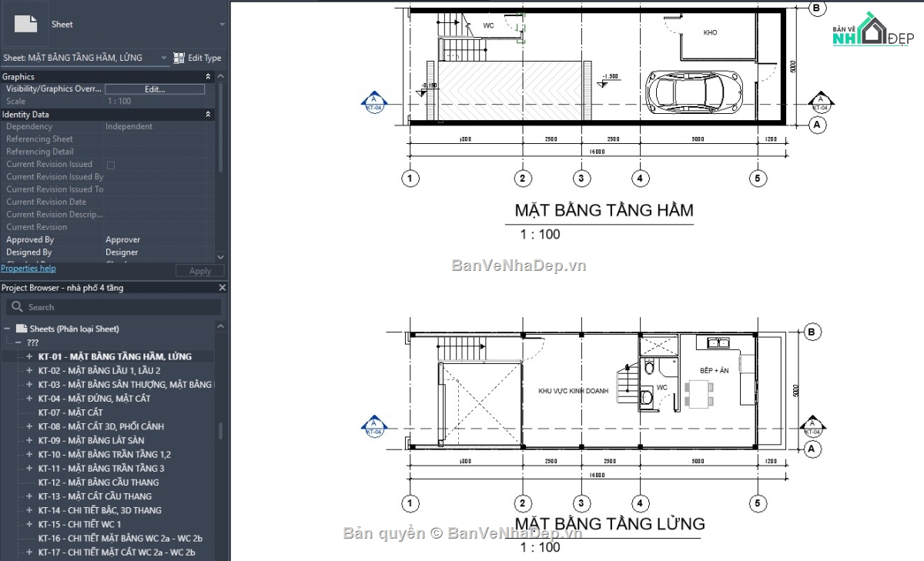Select sheet KT-07 - MẶT CẮT
Viewport: 924px width, 561px height.
click(70, 412)
